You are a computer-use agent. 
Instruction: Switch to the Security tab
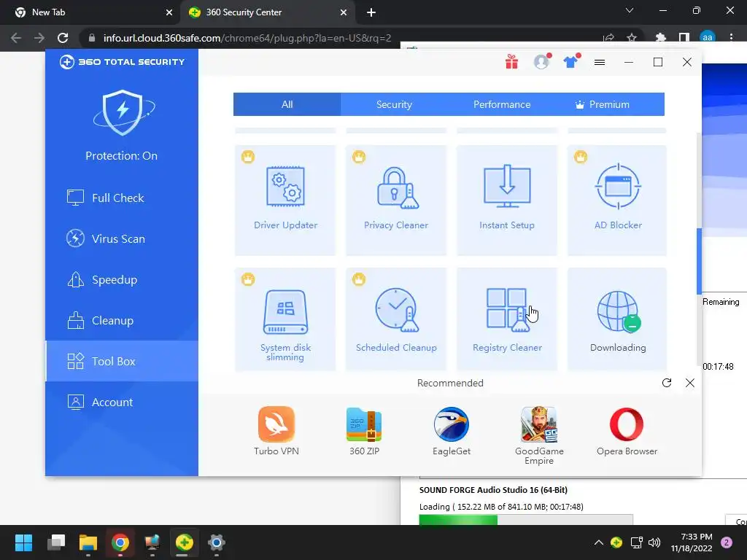tap(394, 104)
